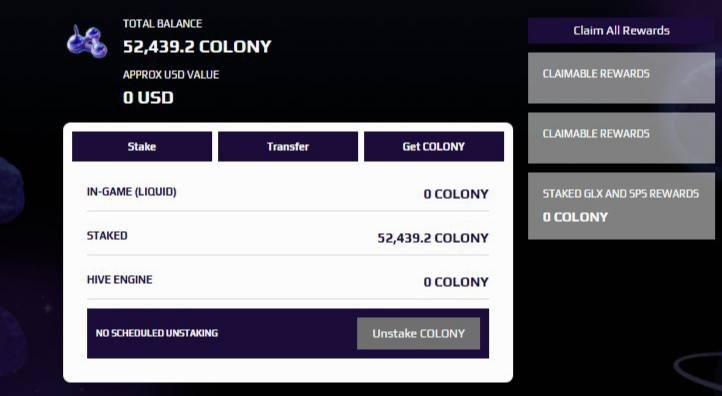This screenshot has height=396, width=722.
Task: Select the Get COLONY button
Action: pos(434,146)
